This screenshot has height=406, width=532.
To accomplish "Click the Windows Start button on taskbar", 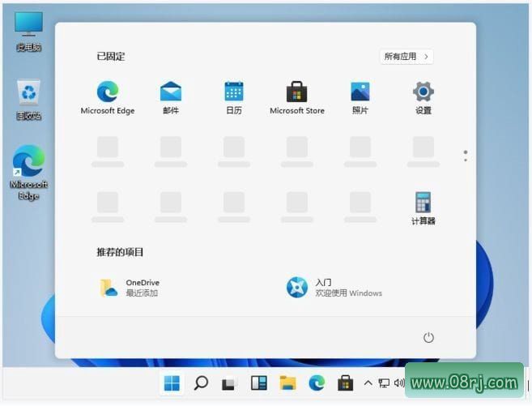I will click(x=172, y=382).
